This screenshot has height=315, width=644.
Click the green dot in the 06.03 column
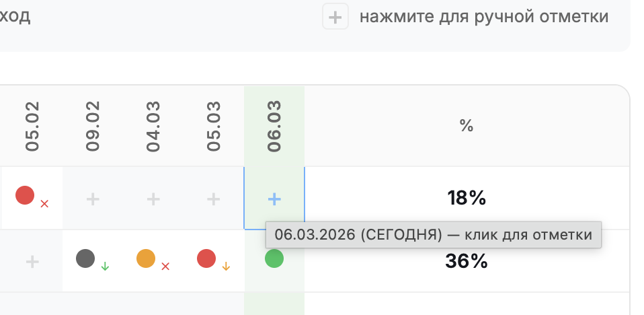tap(274, 258)
